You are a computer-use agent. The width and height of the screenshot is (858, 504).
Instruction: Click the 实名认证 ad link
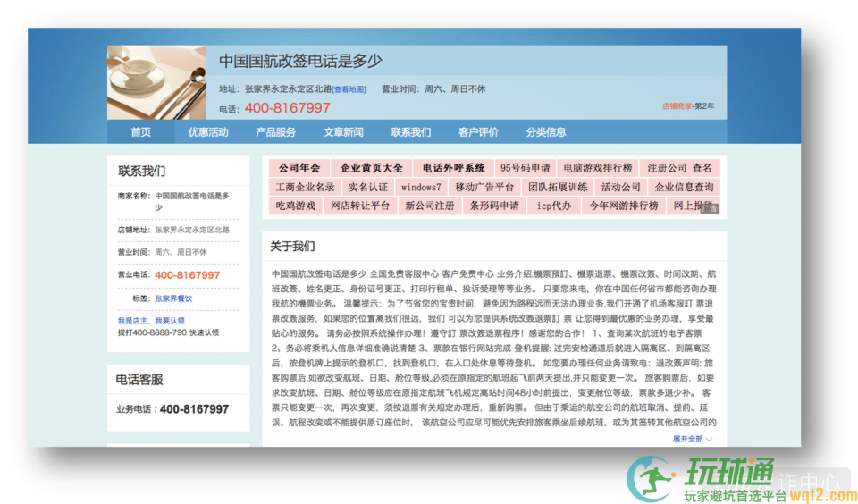pyautogui.click(x=367, y=187)
